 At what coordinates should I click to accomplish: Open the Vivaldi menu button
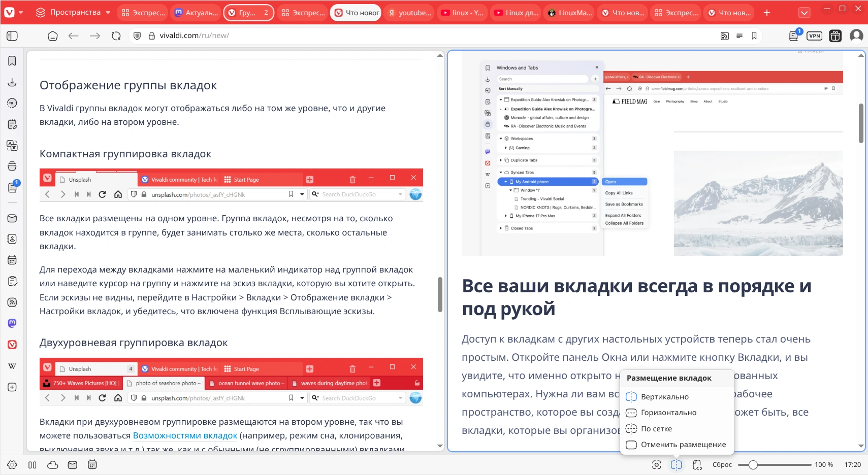tap(10, 12)
